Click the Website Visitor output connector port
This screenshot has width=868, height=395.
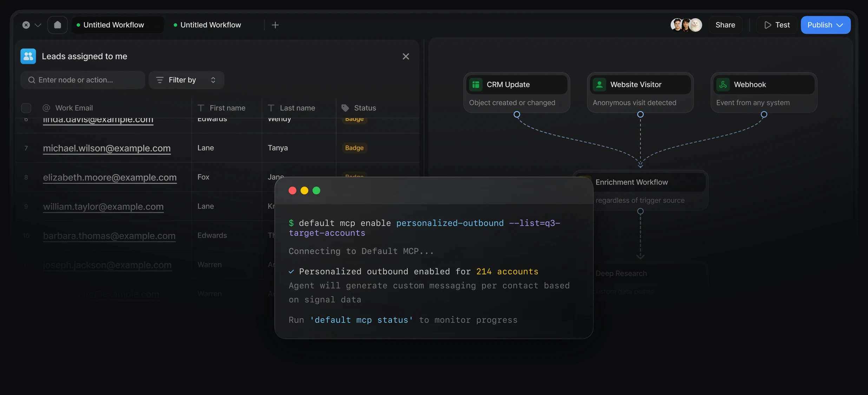click(x=640, y=114)
